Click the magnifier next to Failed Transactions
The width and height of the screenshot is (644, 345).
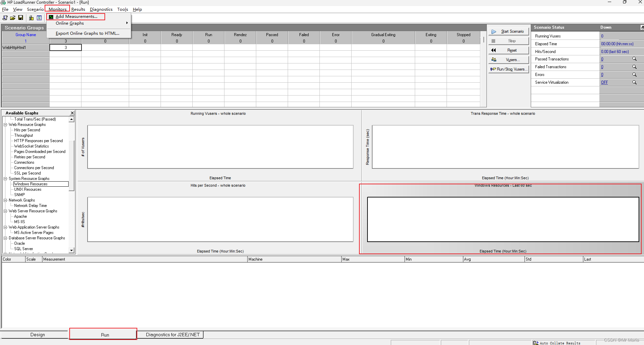tap(634, 67)
